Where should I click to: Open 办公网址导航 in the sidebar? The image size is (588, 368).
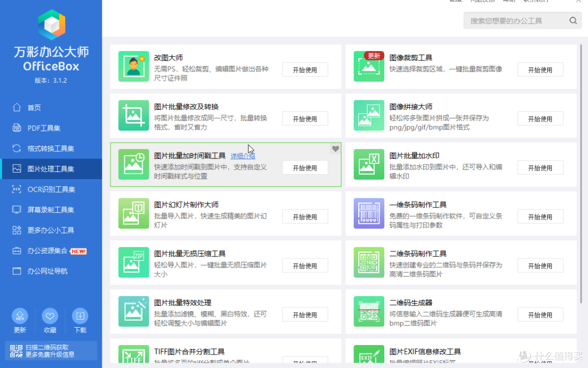pos(51,271)
